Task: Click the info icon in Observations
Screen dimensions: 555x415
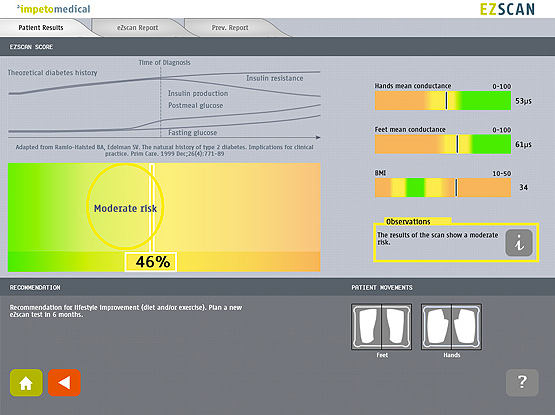Action: (x=519, y=243)
